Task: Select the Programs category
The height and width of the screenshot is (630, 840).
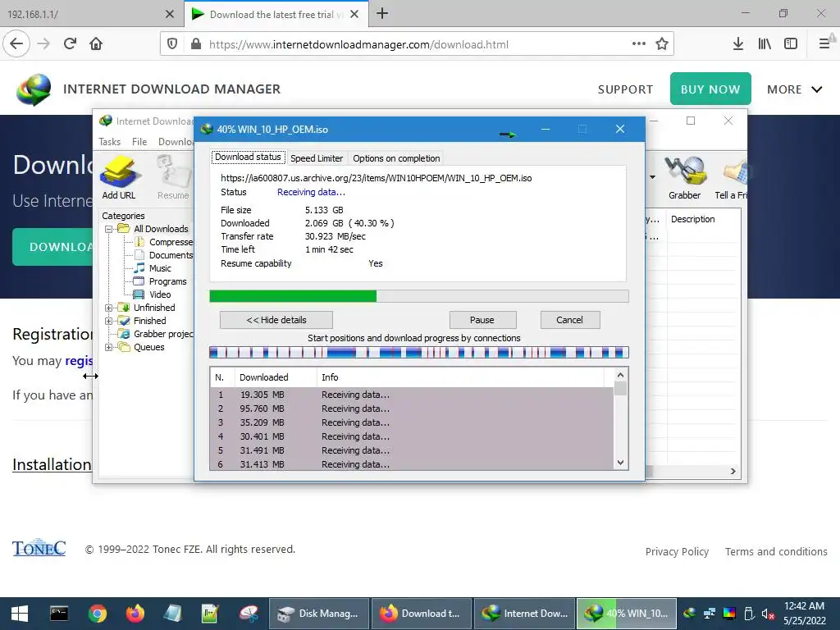Action: [167, 282]
